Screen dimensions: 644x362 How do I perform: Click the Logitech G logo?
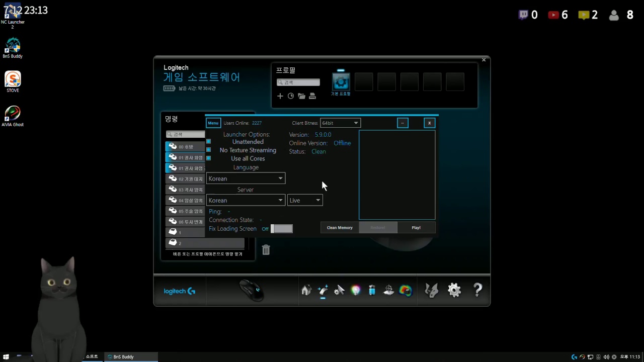[180, 291]
